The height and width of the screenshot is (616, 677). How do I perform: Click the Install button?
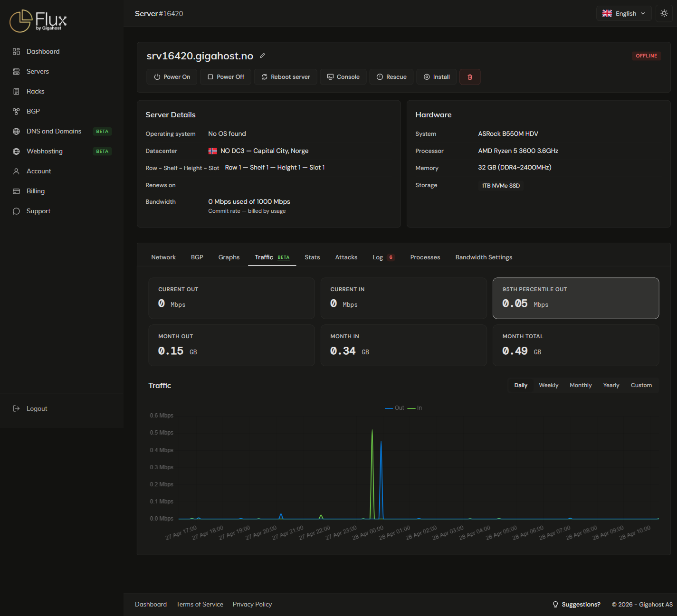pos(437,77)
